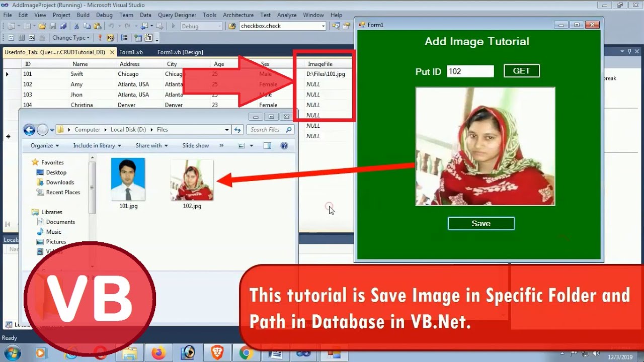This screenshot has width=644, height=362.
Task: Click the Cut scissors icon
Action: point(76,26)
